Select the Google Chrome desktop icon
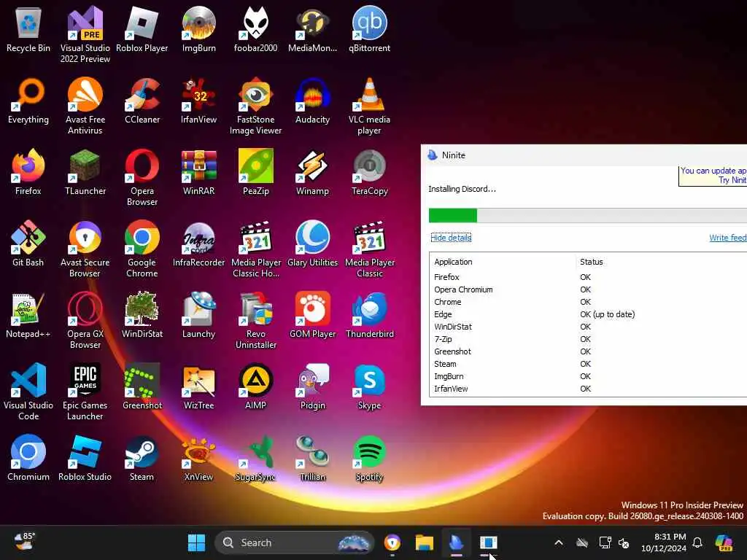Image resolution: width=747 pixels, height=560 pixels. point(142,249)
